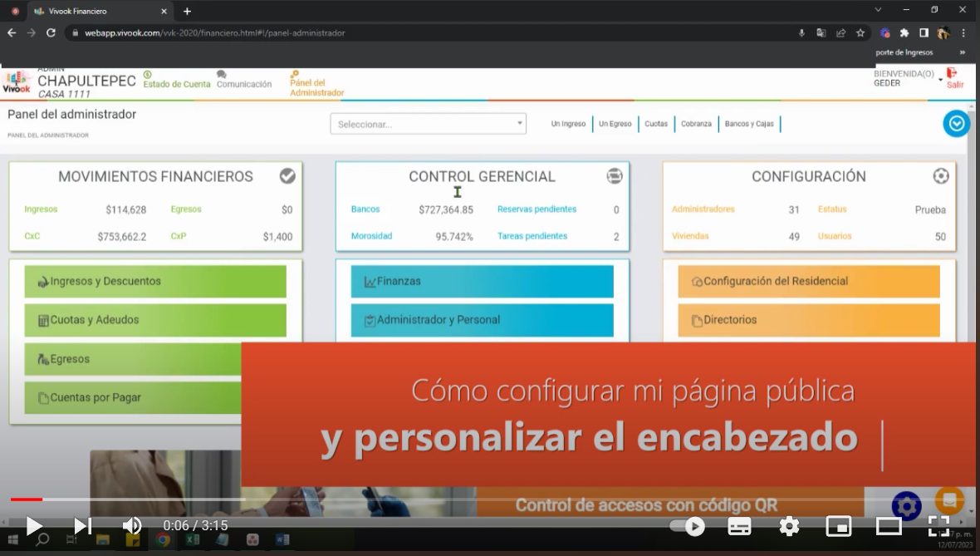980x556 pixels.
Task: Click Chrome's forward arrow
Action: 32,32
